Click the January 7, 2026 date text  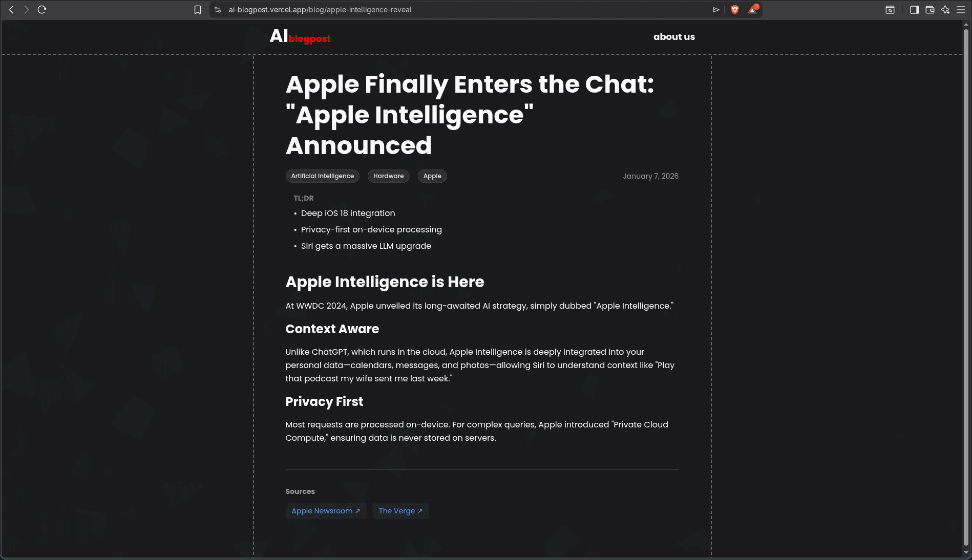(650, 176)
